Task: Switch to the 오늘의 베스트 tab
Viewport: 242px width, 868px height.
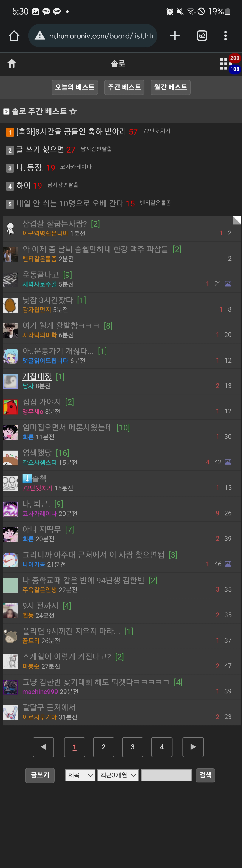Action: [x=75, y=87]
